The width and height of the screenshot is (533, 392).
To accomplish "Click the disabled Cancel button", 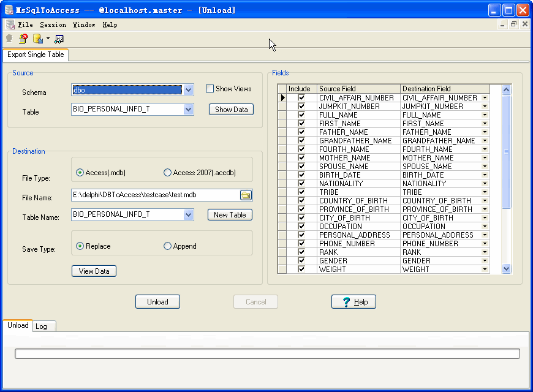I will tap(255, 302).
